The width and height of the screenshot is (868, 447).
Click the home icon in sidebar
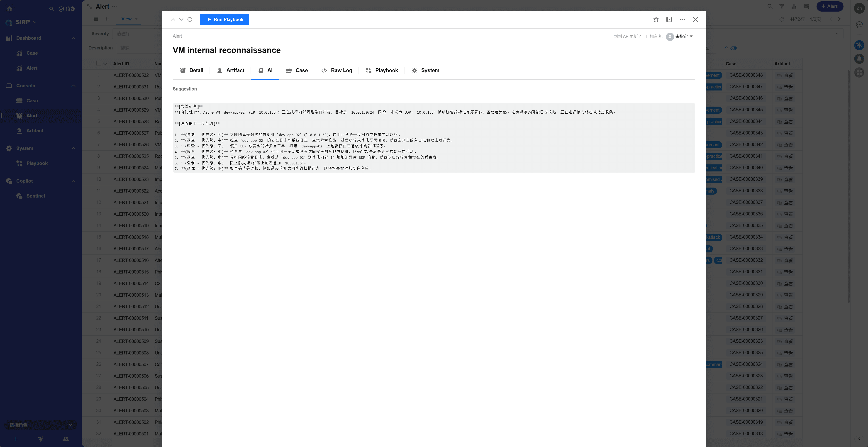[10, 9]
